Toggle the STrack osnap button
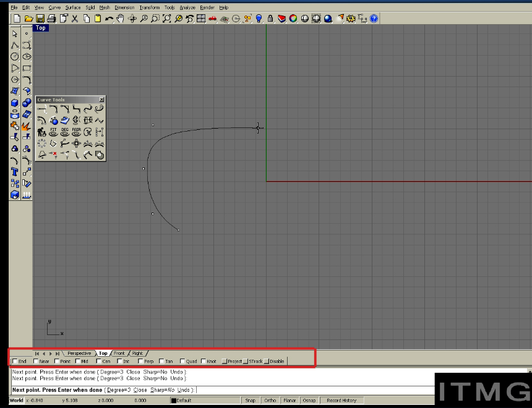The image size is (532, 408). coord(253,361)
